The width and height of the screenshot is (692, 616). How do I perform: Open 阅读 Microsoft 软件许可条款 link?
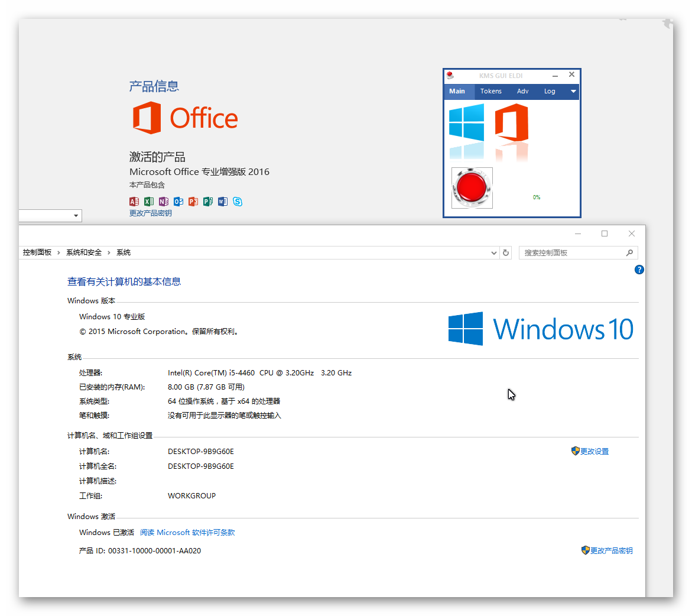click(187, 533)
